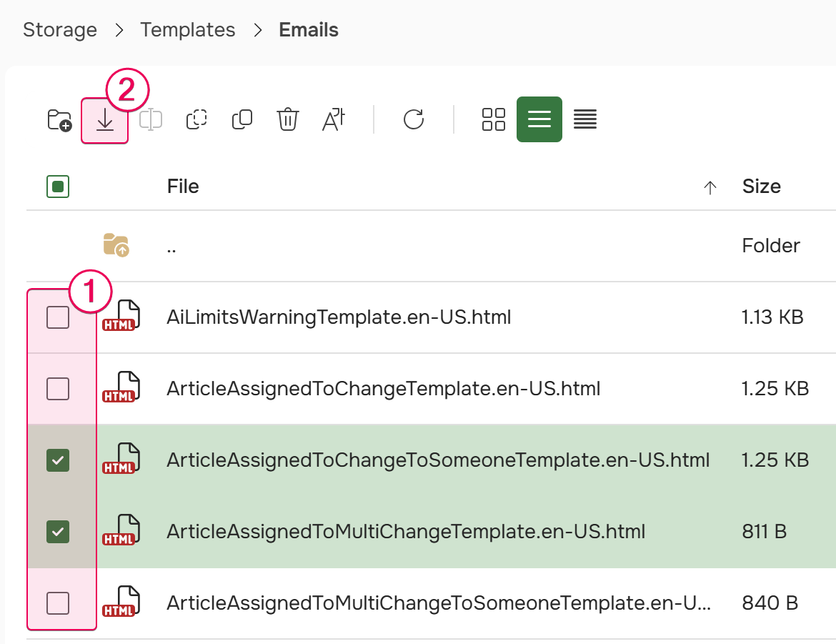
Task: Open ArticleAssignedToMultiChangeTemplate.en-US.html file name
Action: coord(406,531)
